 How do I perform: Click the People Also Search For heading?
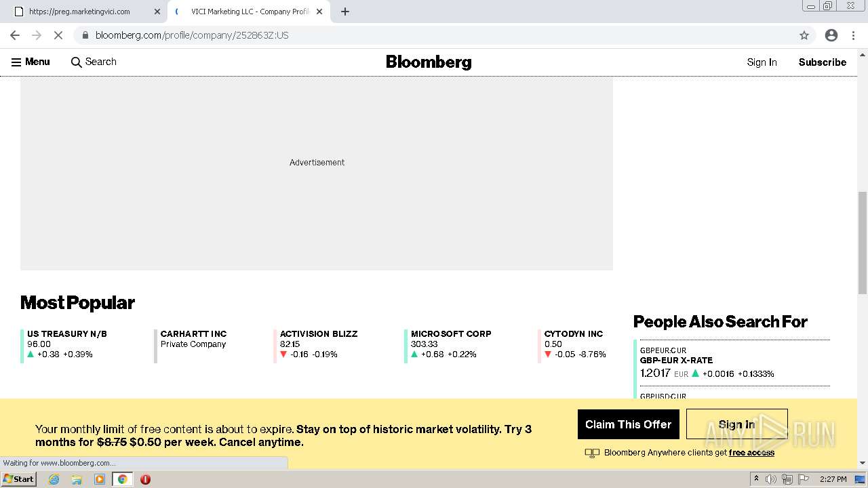pyautogui.click(x=720, y=322)
